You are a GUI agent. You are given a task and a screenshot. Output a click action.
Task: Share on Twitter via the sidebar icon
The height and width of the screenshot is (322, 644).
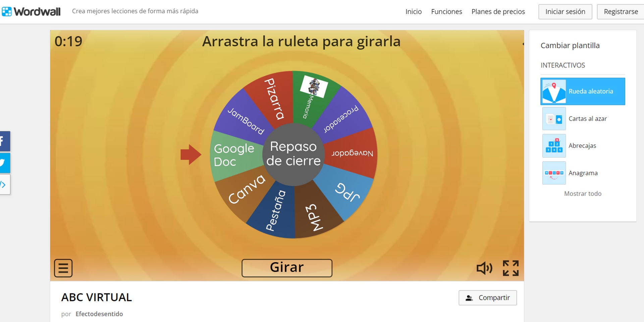coord(5,163)
